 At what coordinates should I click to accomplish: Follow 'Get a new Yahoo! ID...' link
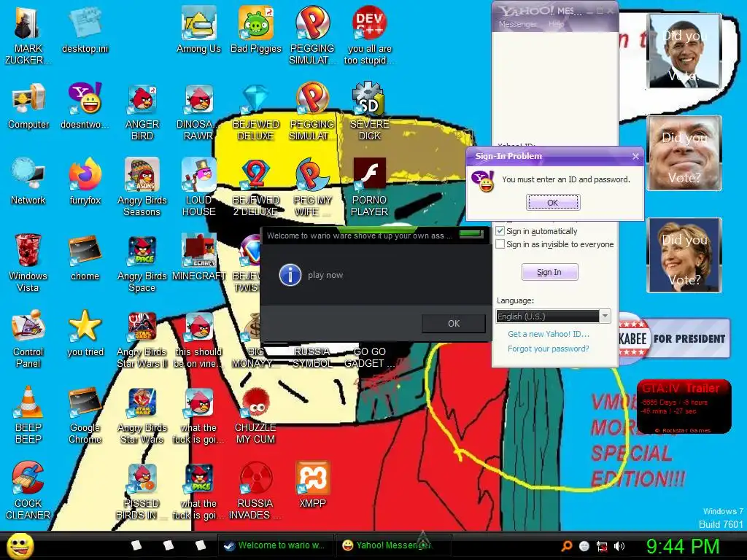click(x=549, y=334)
